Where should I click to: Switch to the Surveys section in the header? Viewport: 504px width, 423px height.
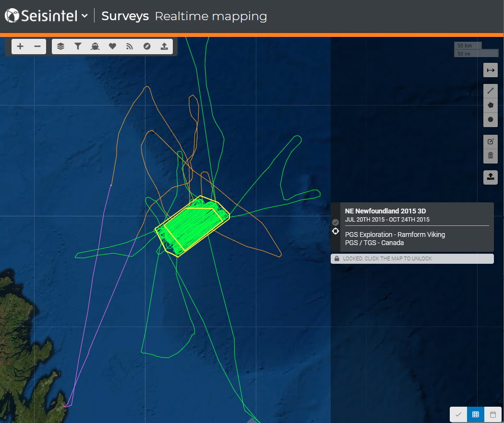pos(125,16)
